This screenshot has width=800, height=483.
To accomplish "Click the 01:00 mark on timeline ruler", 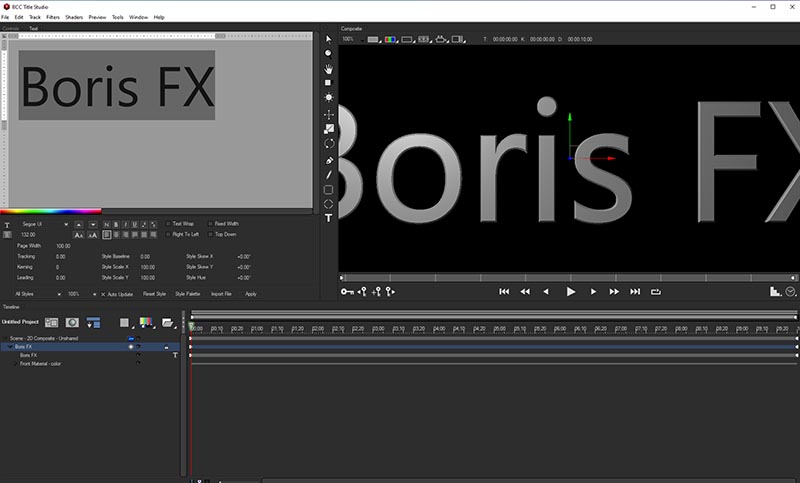I will (x=257, y=329).
